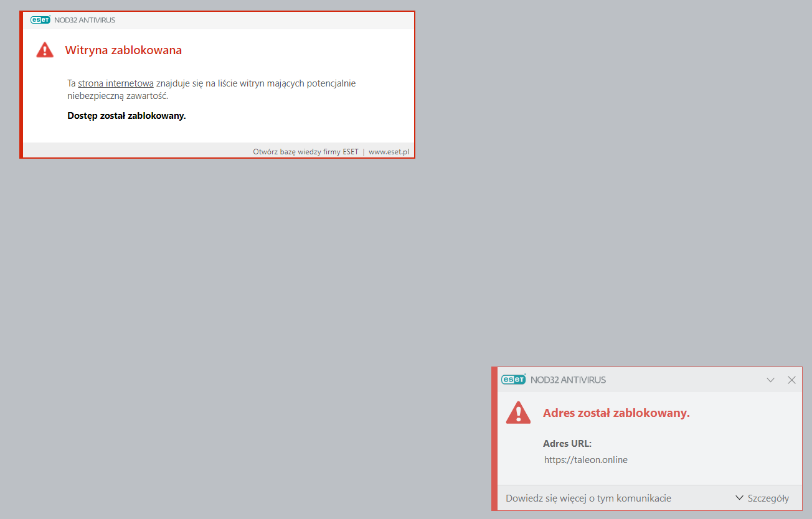812x519 pixels.
Task: Expand the Szczegóły details section
Action: click(762, 498)
